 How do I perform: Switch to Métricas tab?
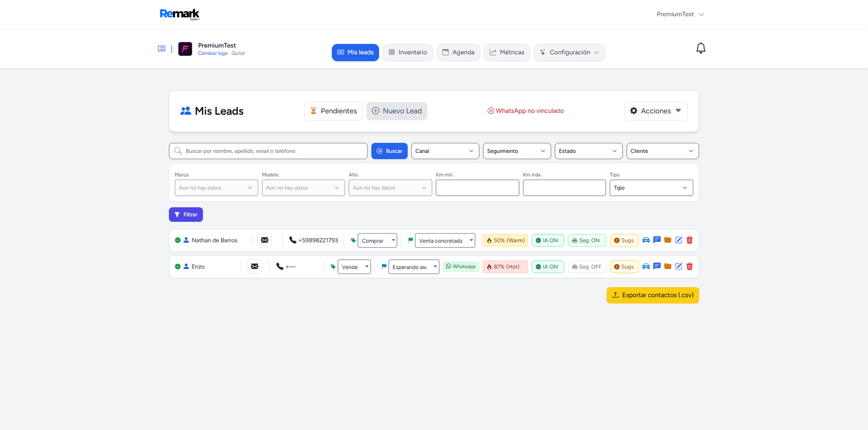[507, 53]
